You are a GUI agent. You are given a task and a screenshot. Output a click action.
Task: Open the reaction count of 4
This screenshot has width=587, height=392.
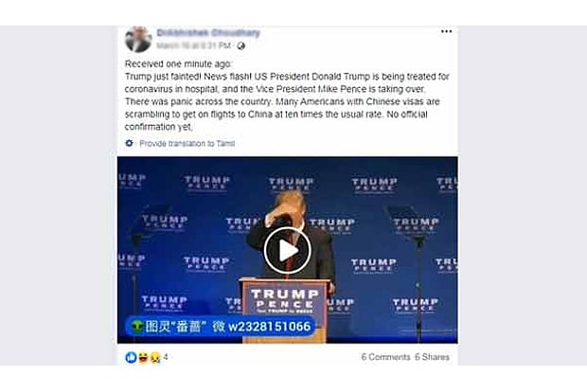pos(166,357)
